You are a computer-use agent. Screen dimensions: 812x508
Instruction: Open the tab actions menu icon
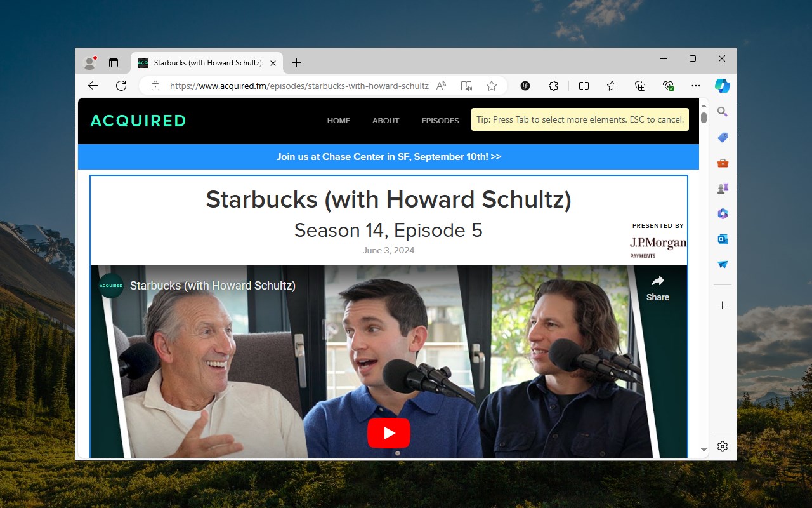[x=114, y=63]
